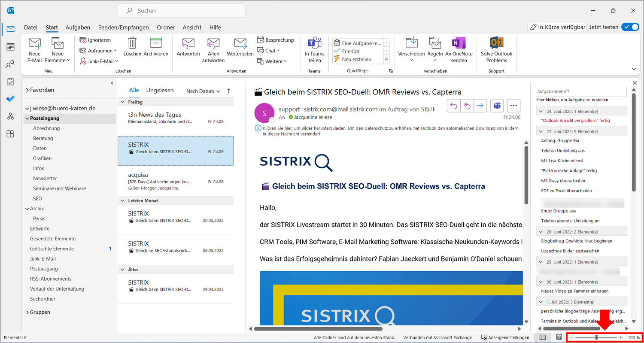644x343 pixels.
Task: Reverse the sort order arrow in message list
Action: pos(228,91)
